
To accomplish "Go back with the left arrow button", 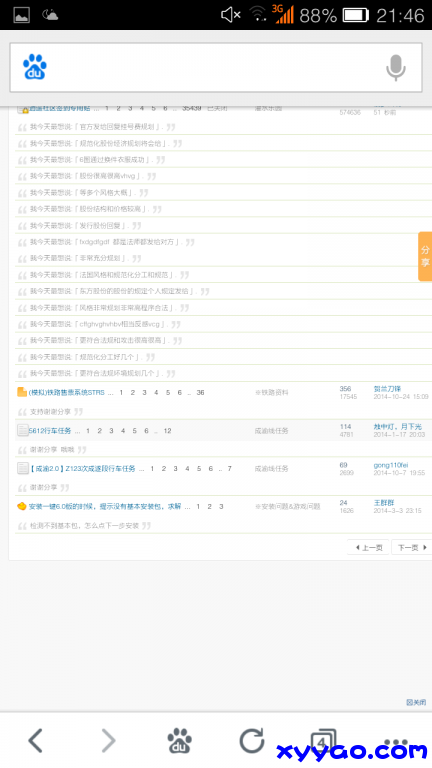I will pyautogui.click(x=35, y=740).
